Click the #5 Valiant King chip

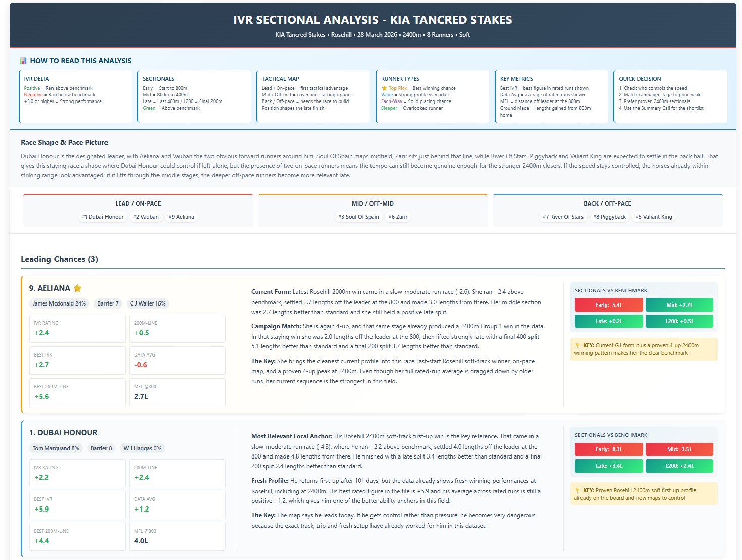[x=654, y=217]
